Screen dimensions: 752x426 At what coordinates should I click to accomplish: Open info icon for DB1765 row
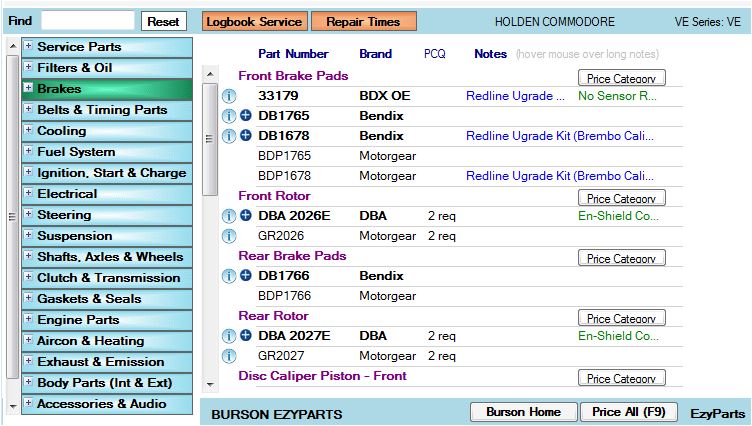(x=229, y=116)
